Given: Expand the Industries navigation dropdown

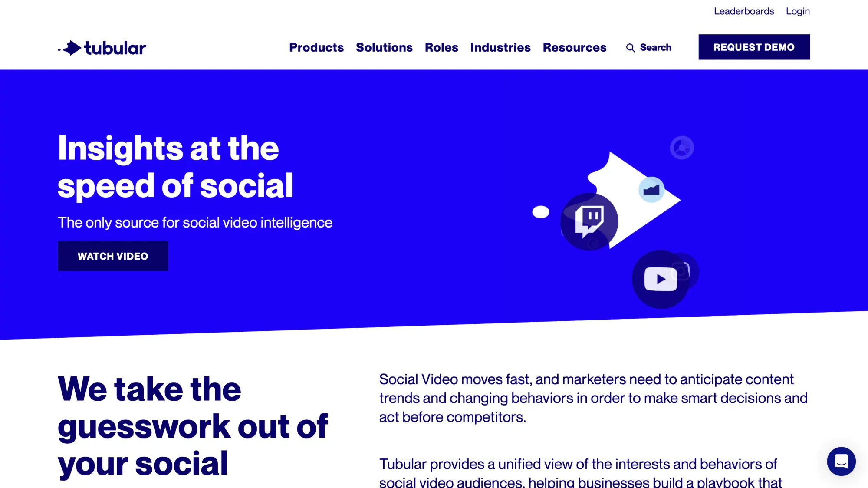Looking at the screenshot, I should (x=500, y=47).
